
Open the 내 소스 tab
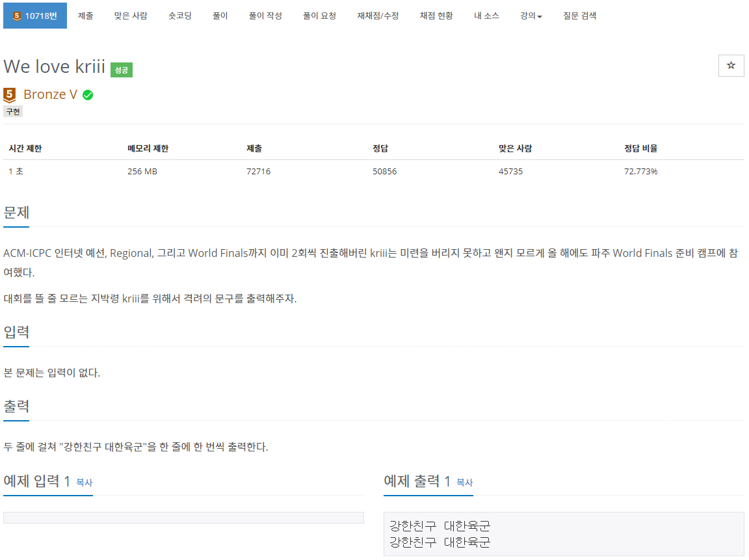[x=487, y=16]
